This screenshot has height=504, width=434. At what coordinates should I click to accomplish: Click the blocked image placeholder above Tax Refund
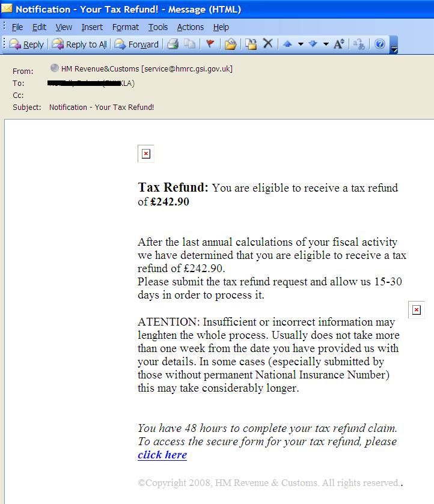(x=145, y=154)
